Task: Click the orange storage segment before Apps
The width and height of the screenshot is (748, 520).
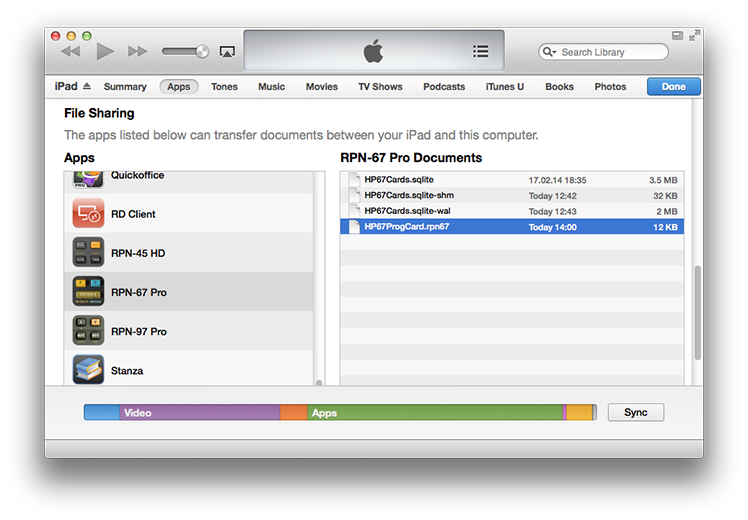Action: click(293, 412)
